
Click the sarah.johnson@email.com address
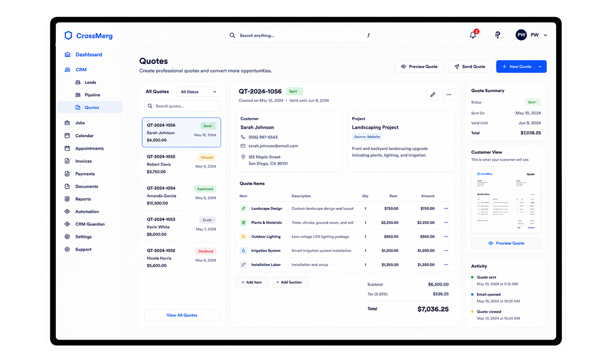(273, 146)
